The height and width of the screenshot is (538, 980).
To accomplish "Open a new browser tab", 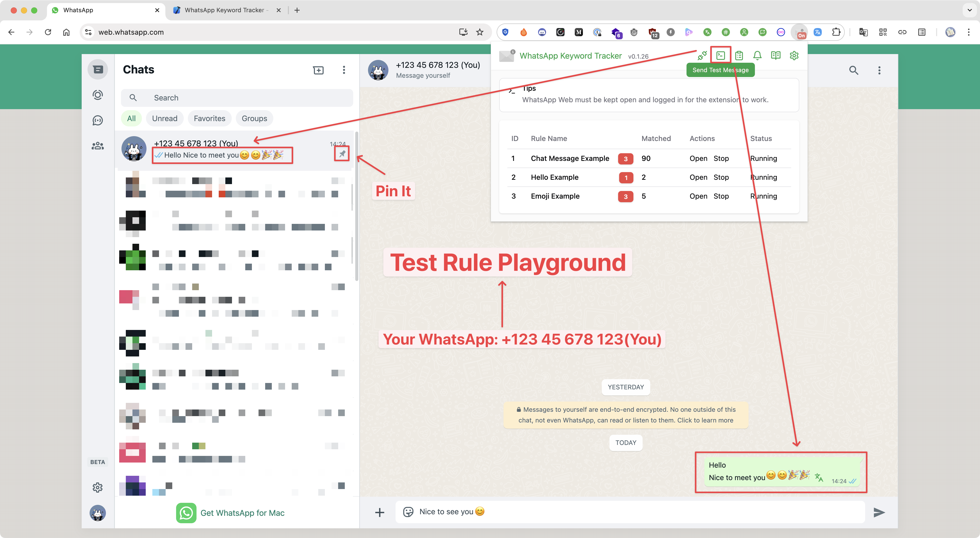I will pos(297,10).
